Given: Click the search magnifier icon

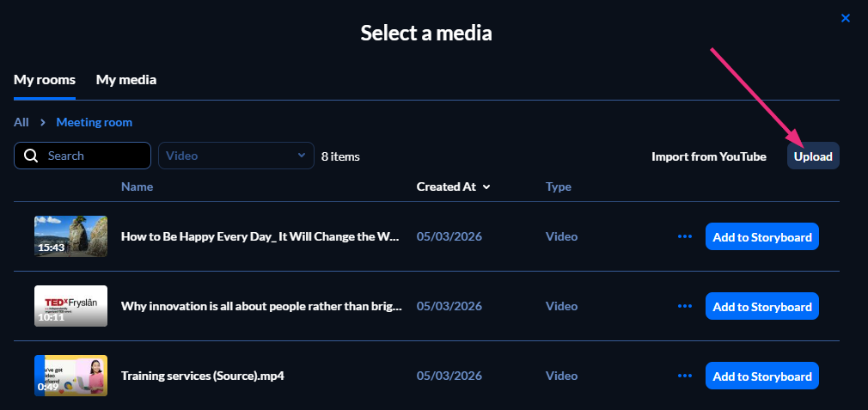Looking at the screenshot, I should coord(32,156).
